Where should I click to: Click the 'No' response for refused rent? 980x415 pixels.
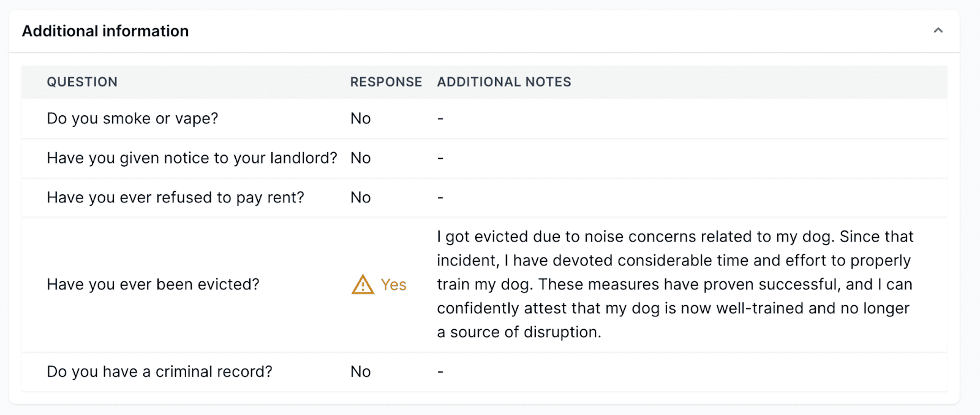361,197
